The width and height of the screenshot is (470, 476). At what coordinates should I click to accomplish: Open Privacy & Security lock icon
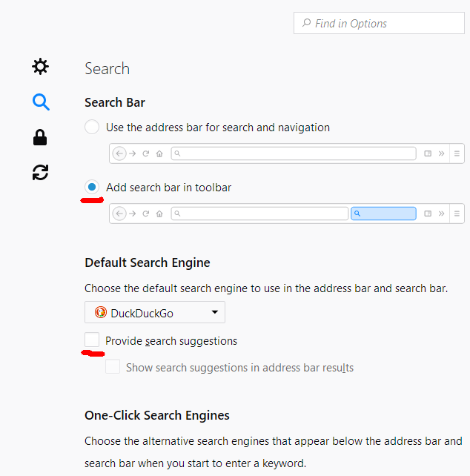[x=40, y=137]
